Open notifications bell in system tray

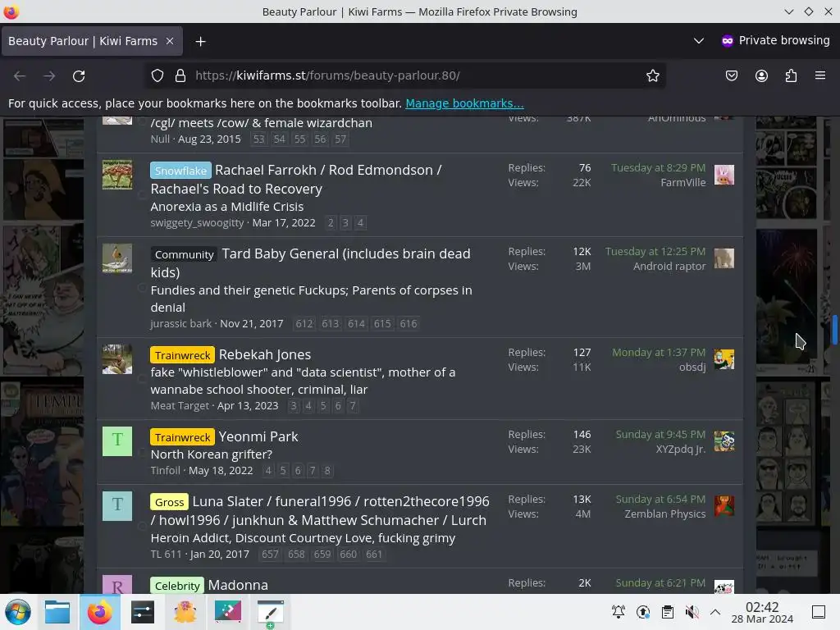coord(619,612)
